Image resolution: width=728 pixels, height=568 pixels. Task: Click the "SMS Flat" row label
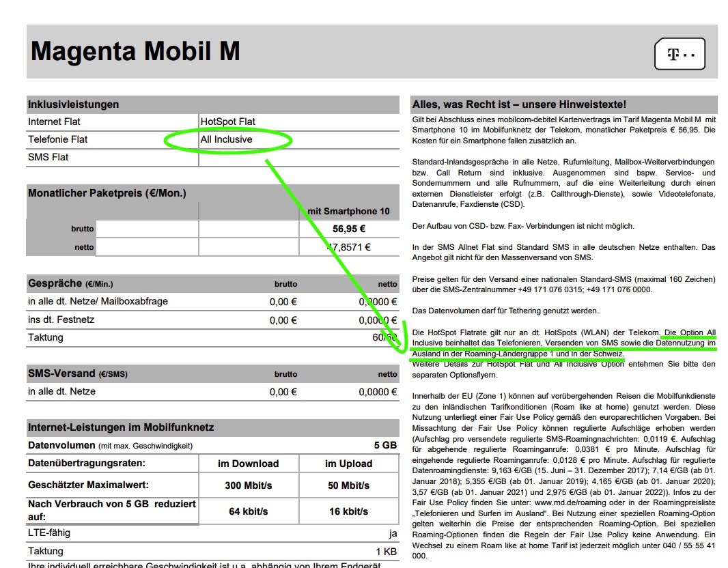coord(48,157)
